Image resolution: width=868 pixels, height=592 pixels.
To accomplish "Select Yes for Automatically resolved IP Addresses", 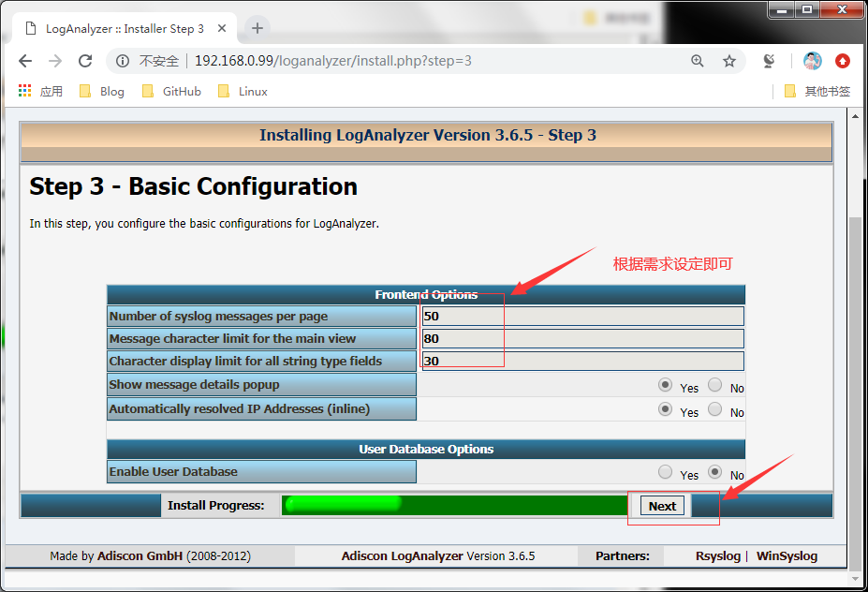I will (666, 409).
